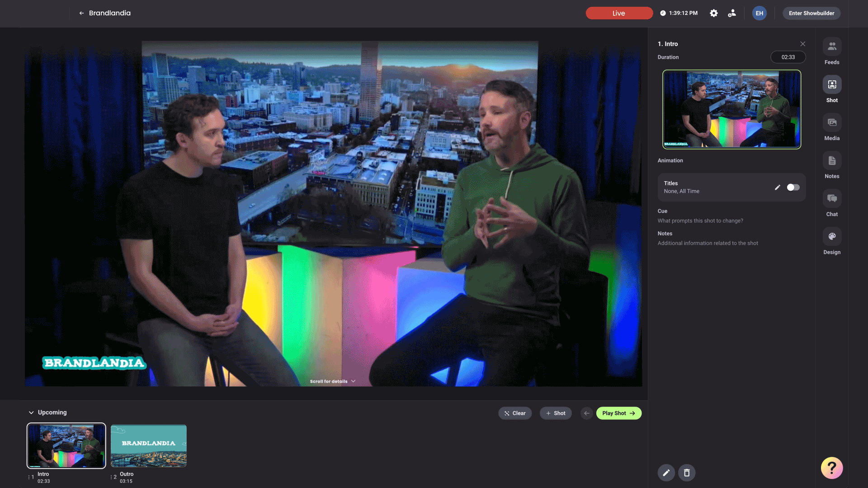Click the Cue prompt text field
Viewport: 868px width, 488px height.
click(x=700, y=221)
